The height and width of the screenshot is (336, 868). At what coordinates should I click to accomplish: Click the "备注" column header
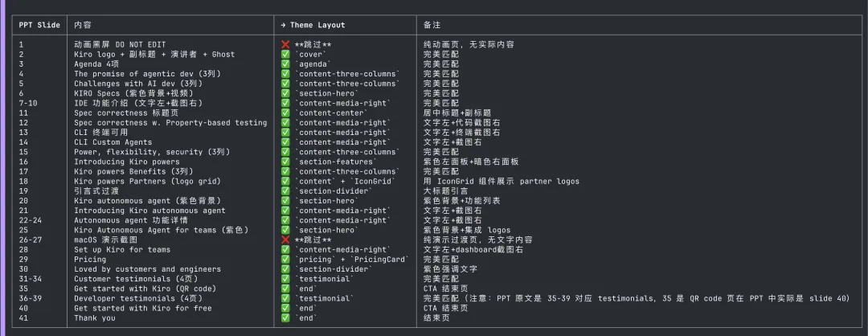point(432,25)
